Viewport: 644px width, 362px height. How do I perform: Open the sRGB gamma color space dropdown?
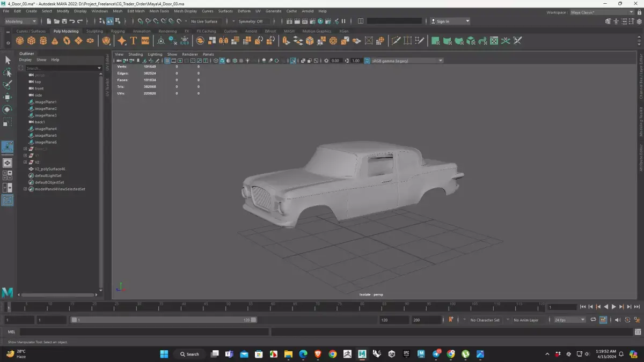click(407, 61)
